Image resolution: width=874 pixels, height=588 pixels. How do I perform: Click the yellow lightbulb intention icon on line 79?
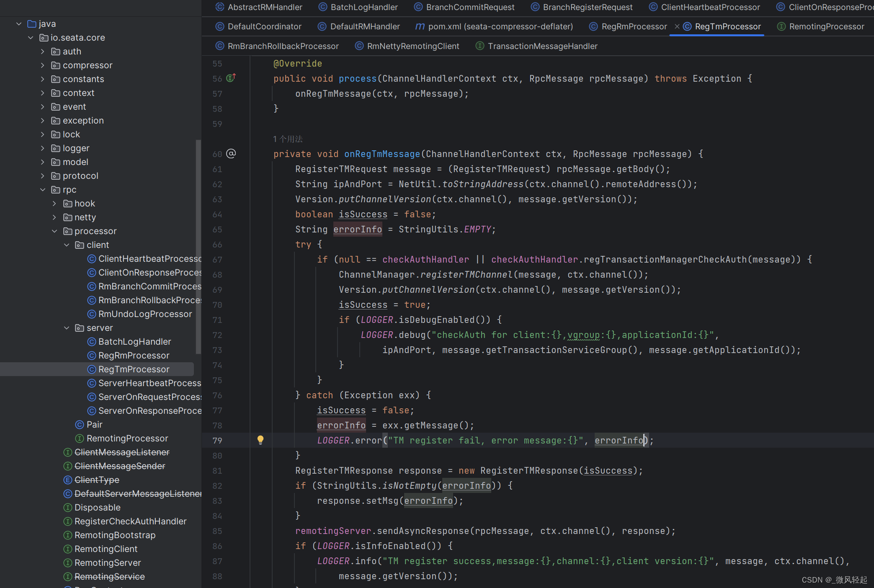[x=260, y=440]
